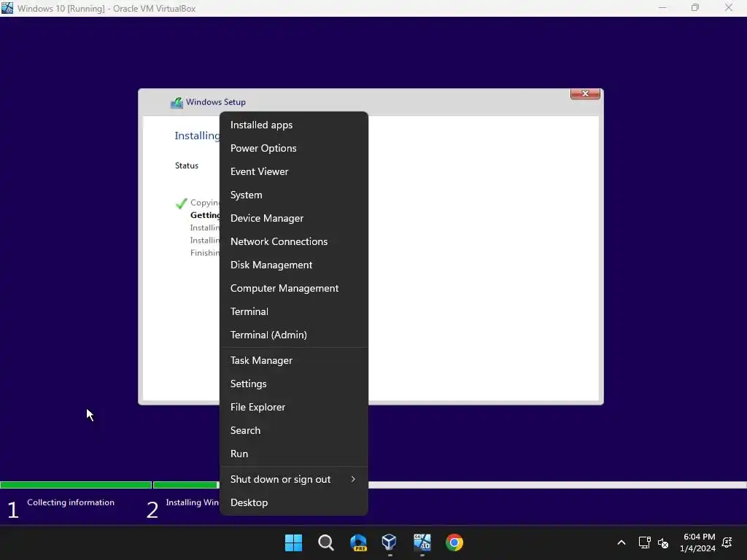
Task: Open the notification bell icon
Action: click(x=727, y=542)
